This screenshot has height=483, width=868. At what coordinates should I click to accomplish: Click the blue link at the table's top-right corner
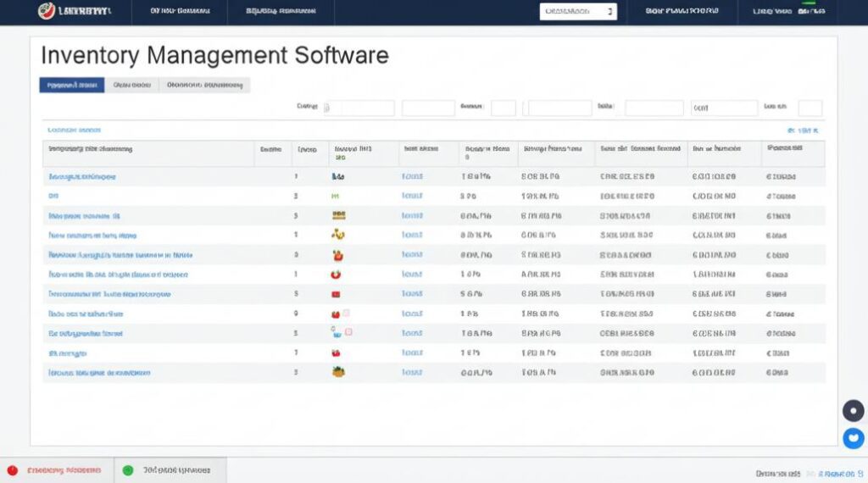point(803,131)
